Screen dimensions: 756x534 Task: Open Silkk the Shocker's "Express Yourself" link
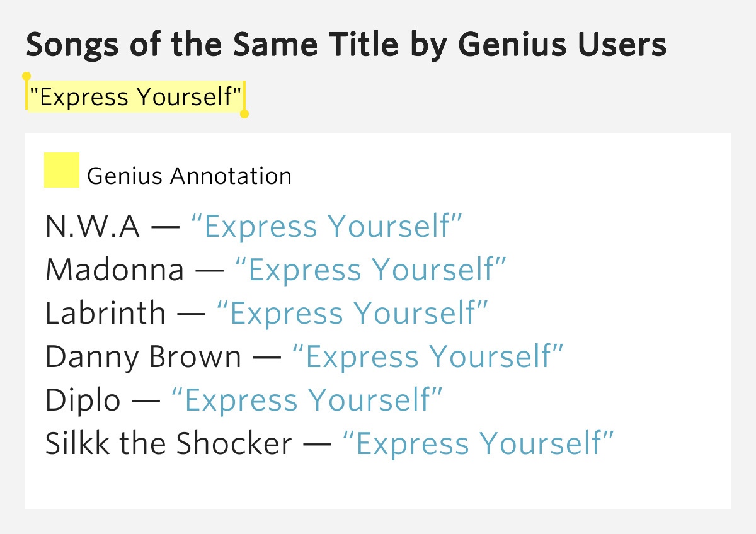[478, 444]
